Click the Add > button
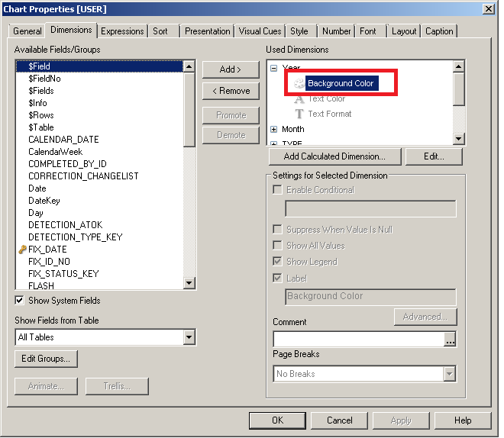This screenshot has height=438, width=504. [231, 69]
